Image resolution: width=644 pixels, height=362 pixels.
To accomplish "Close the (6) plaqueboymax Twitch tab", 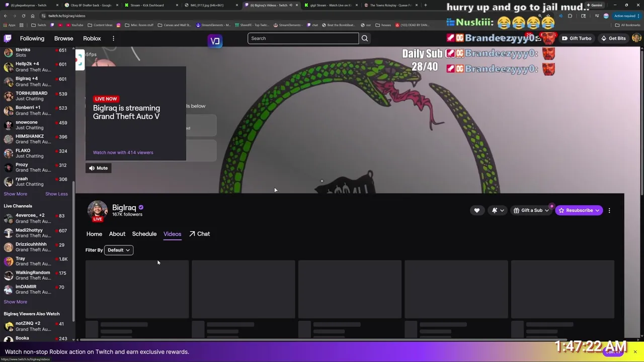I will [57, 5].
